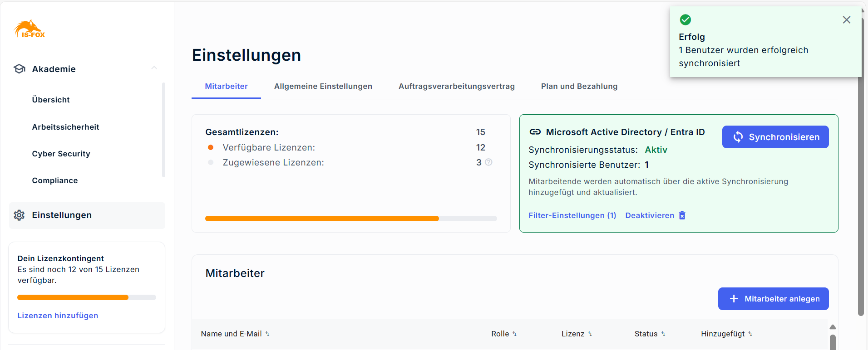Collapse the Akademie menu section
The image size is (868, 350).
(154, 68)
